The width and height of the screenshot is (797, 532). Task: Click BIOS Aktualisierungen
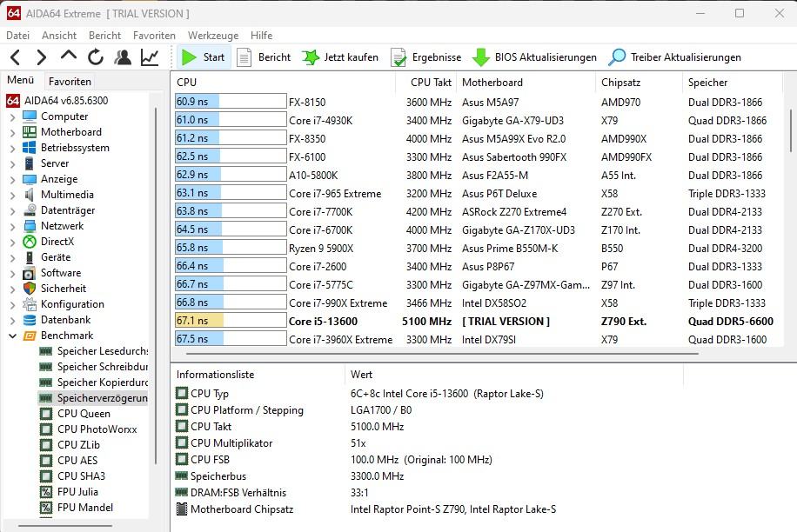534,57
